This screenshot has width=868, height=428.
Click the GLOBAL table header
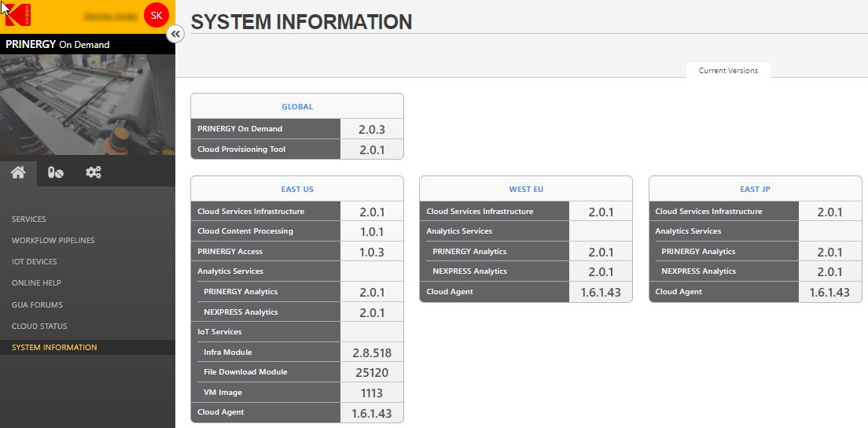pyautogui.click(x=297, y=106)
